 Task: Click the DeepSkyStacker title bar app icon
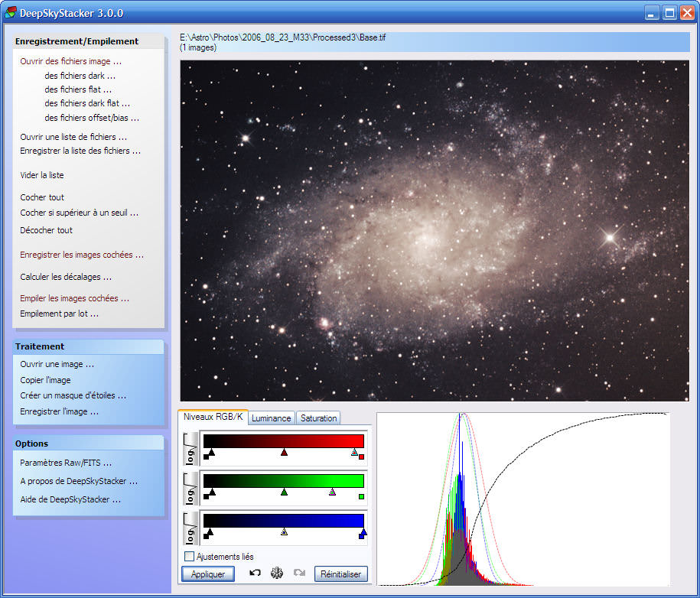11,12
